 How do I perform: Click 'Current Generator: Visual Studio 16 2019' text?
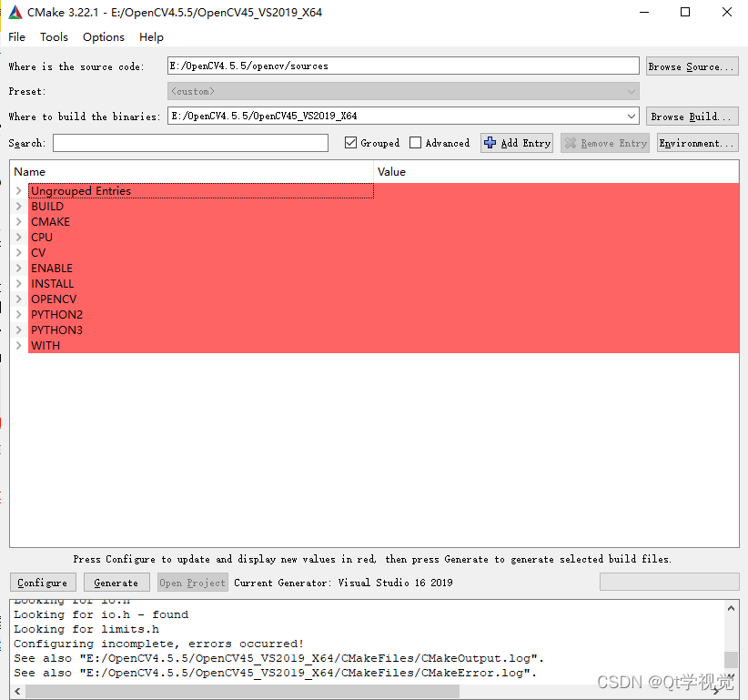343,583
